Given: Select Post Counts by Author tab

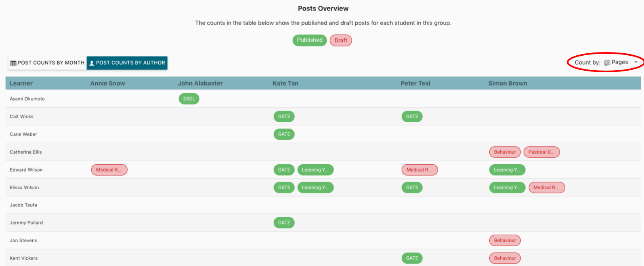Looking at the screenshot, I should (127, 63).
